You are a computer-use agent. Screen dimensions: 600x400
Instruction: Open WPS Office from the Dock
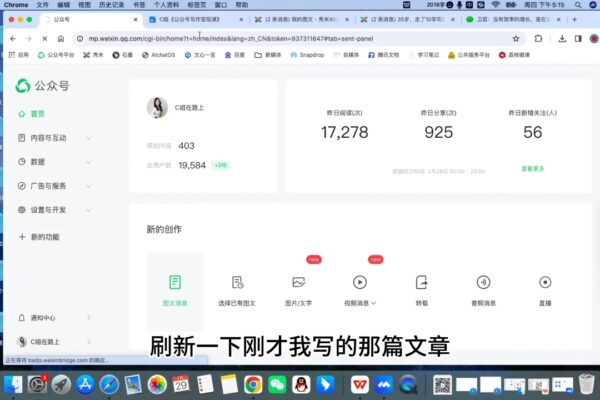tap(360, 385)
